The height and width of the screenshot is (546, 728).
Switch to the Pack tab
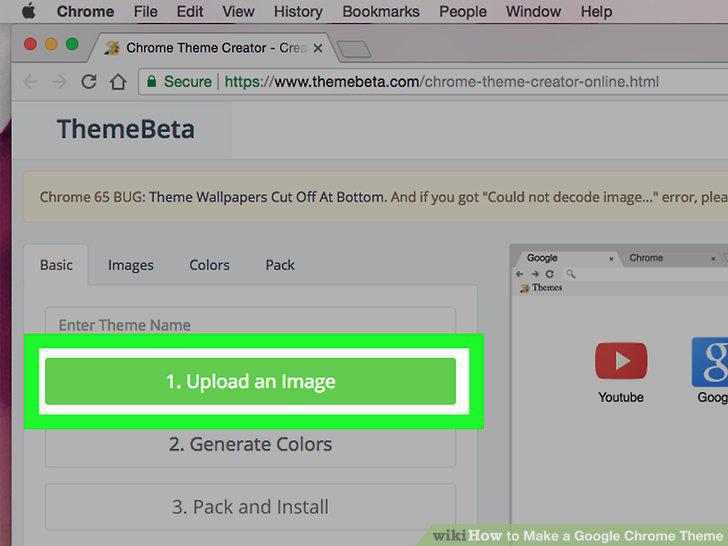pos(280,265)
